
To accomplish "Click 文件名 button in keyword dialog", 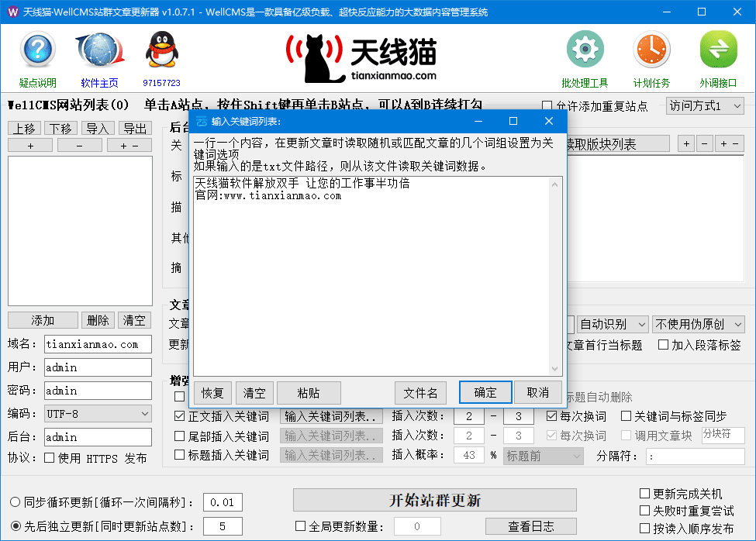I will pos(420,393).
